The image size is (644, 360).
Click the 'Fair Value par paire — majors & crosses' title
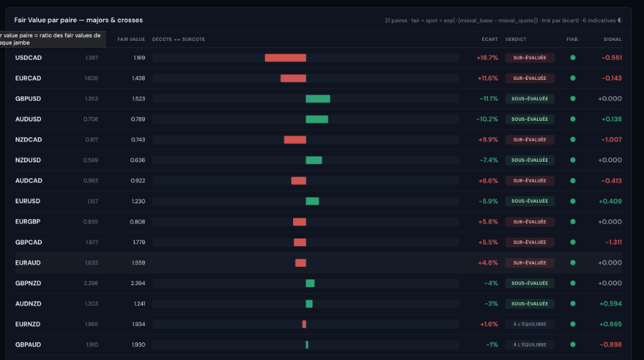[x=79, y=20]
